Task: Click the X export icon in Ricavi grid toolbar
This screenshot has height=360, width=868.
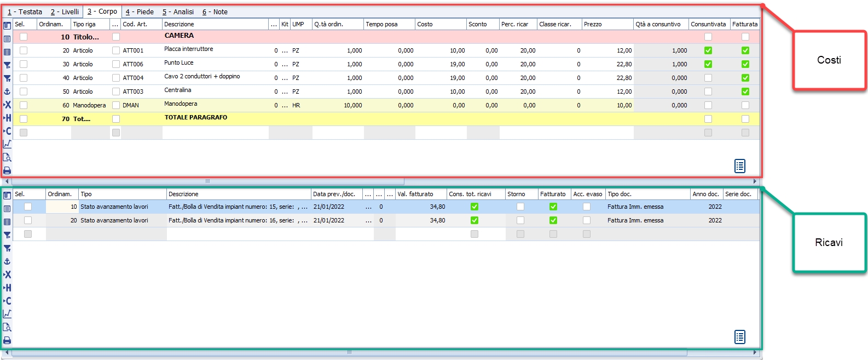Action: click(x=7, y=275)
